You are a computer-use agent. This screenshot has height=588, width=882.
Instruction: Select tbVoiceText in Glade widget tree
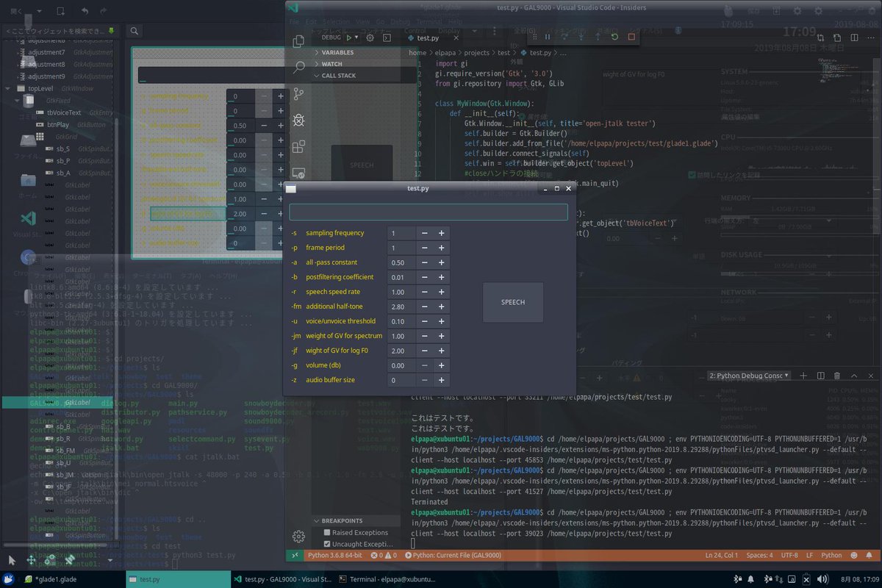(x=64, y=112)
